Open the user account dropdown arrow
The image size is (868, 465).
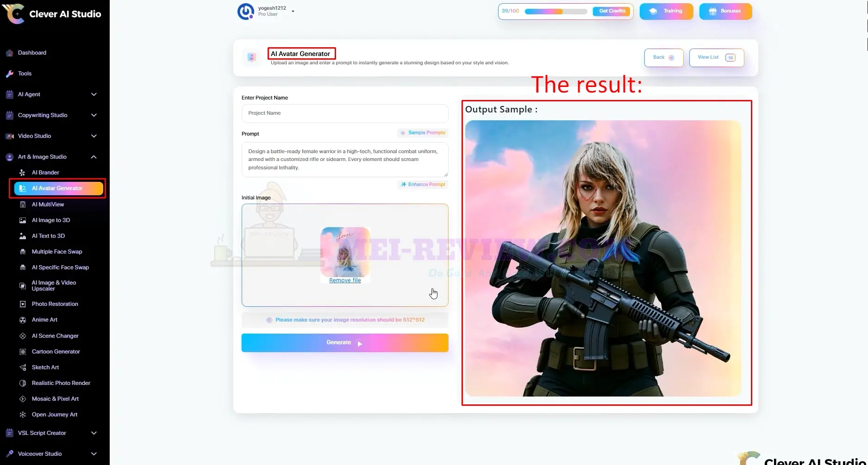[x=293, y=11]
